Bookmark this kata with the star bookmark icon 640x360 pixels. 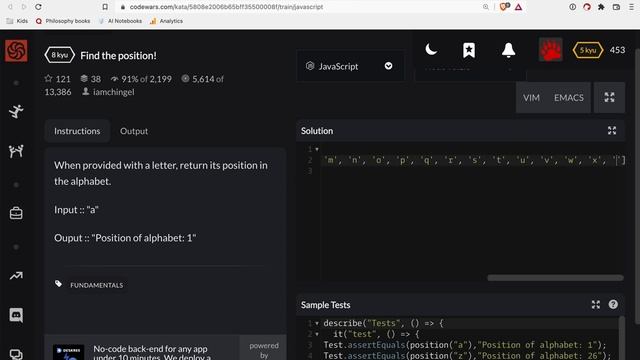pos(469,50)
